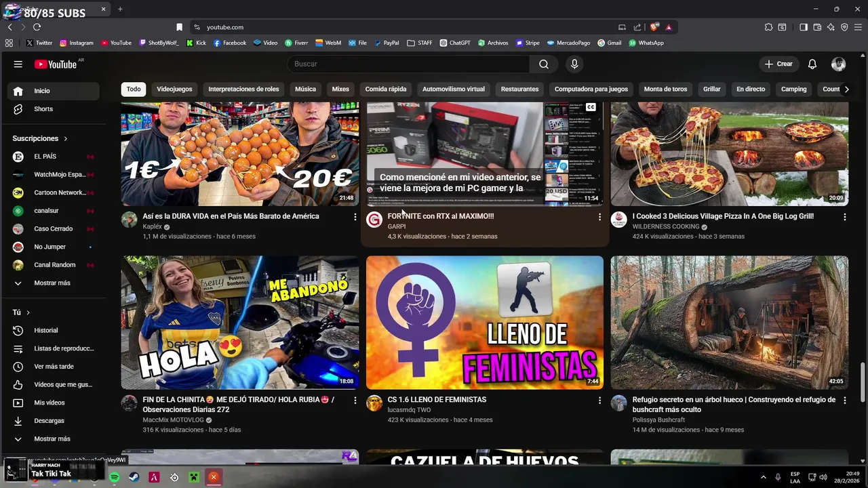Expand the Suscripciones section chevron
Viewport: 868px width, 488px height.
[66, 138]
